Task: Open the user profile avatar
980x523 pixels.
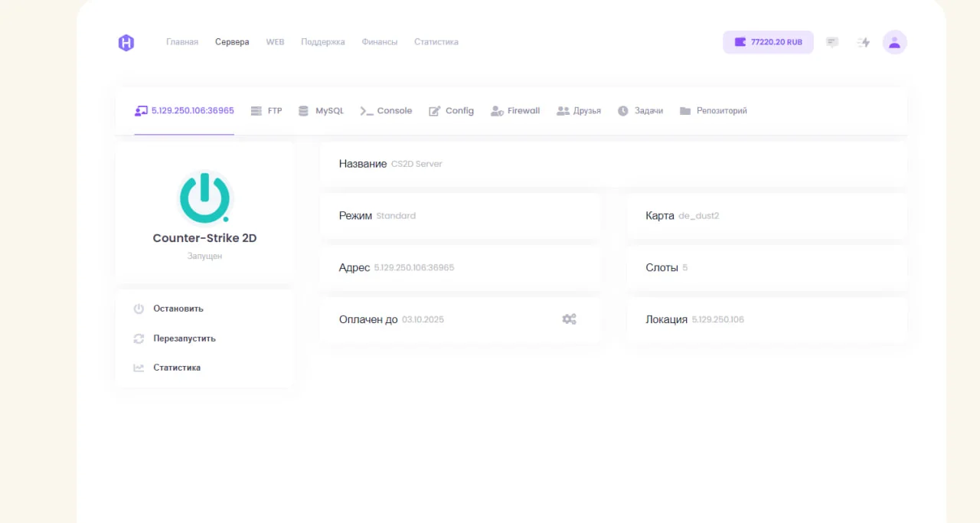Action: click(x=894, y=42)
